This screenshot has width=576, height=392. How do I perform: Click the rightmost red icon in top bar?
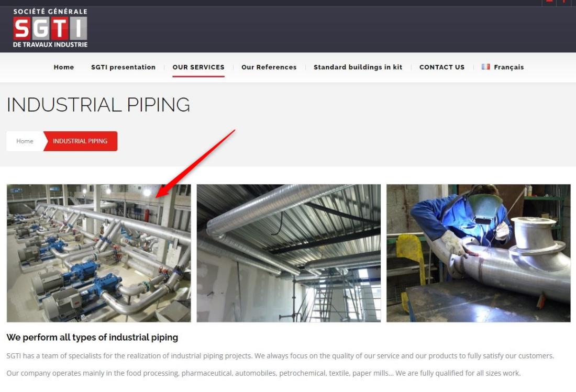click(563, 2)
